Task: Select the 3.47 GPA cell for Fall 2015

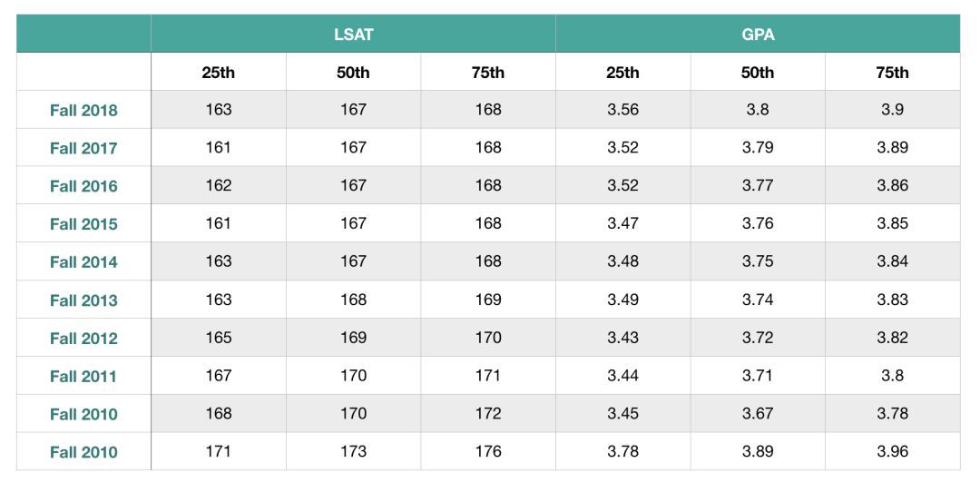Action: coord(623,223)
